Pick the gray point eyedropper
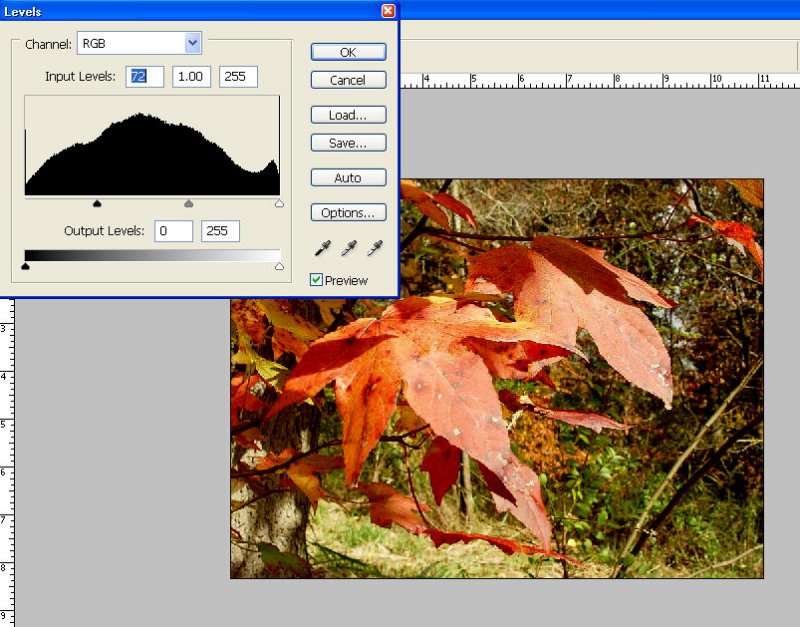This screenshot has width=800, height=627. click(x=349, y=248)
